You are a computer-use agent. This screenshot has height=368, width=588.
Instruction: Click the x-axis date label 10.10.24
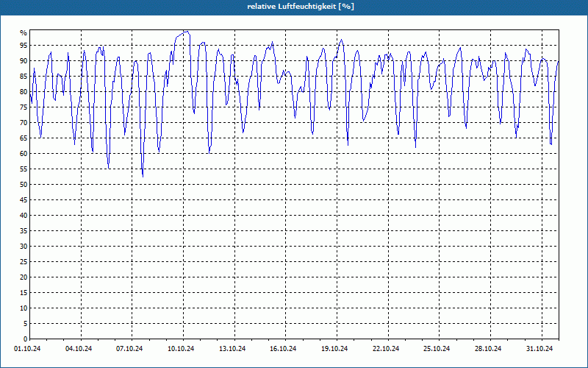[x=181, y=349]
